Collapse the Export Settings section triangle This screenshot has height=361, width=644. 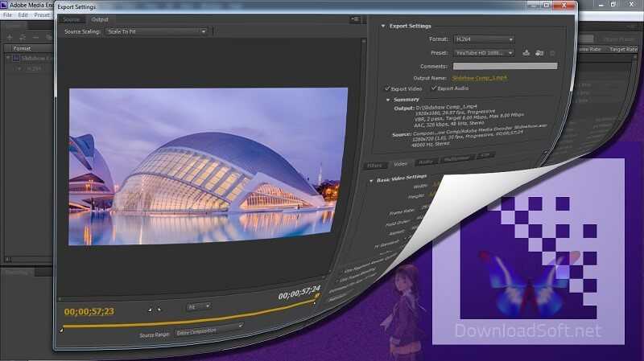coord(383,26)
